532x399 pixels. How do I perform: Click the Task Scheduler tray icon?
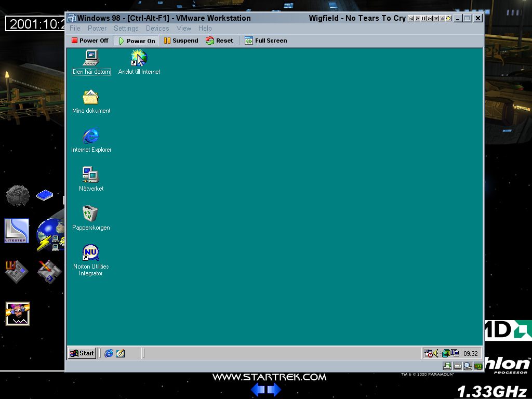point(428,353)
